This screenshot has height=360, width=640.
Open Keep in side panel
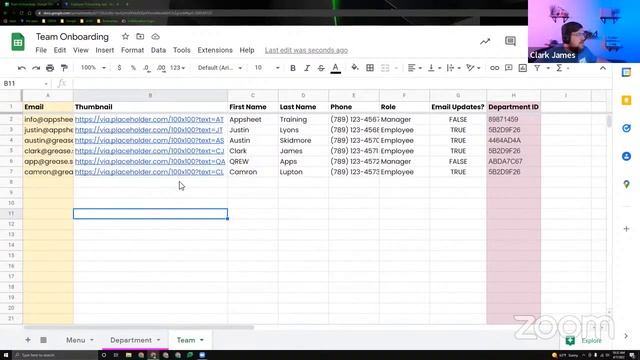click(x=626, y=100)
